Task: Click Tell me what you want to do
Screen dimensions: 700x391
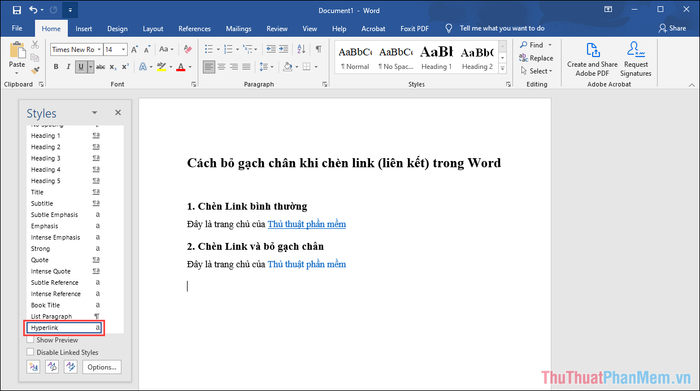Action: coord(502,28)
